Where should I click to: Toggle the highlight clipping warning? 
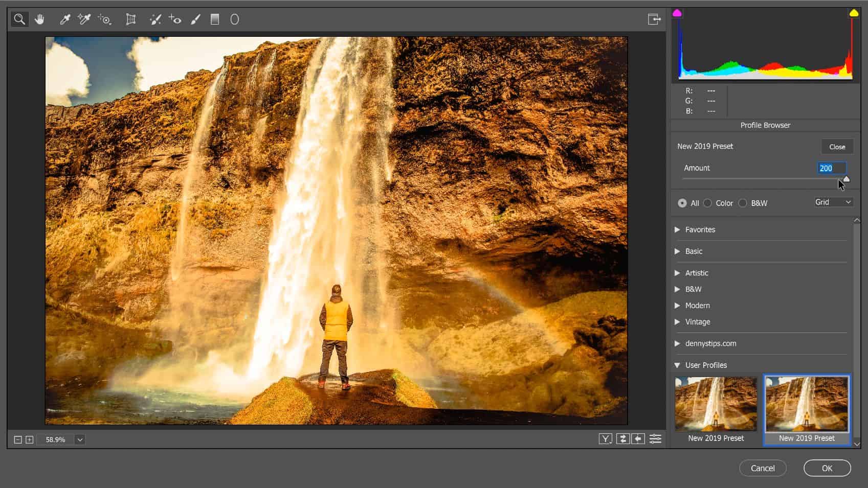(854, 13)
